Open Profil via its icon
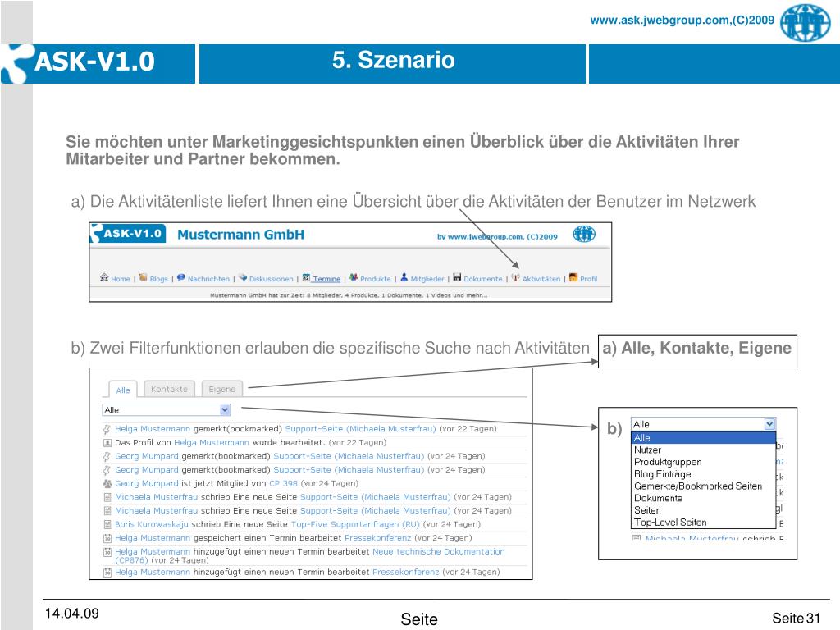The width and height of the screenshot is (840, 630). 573,277
